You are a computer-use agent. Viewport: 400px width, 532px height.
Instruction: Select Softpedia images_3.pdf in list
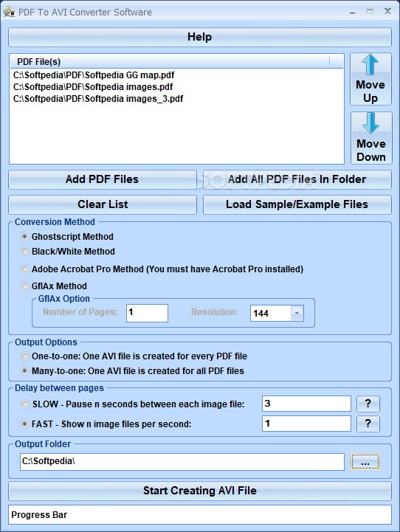(x=98, y=99)
